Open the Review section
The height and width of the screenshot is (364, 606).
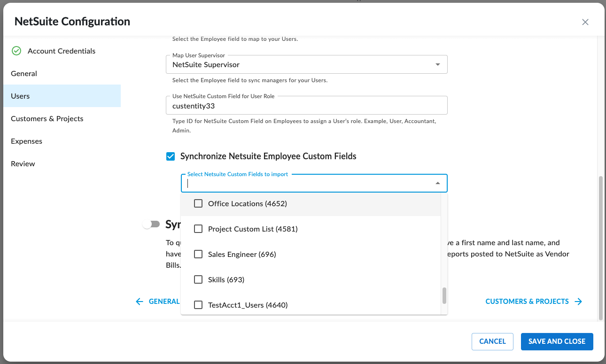62,163
